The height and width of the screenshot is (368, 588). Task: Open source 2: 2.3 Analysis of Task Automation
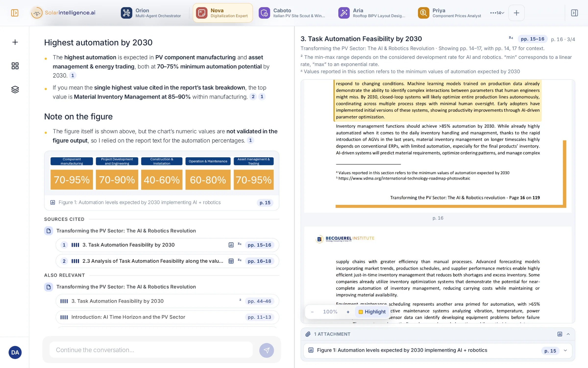point(167,261)
